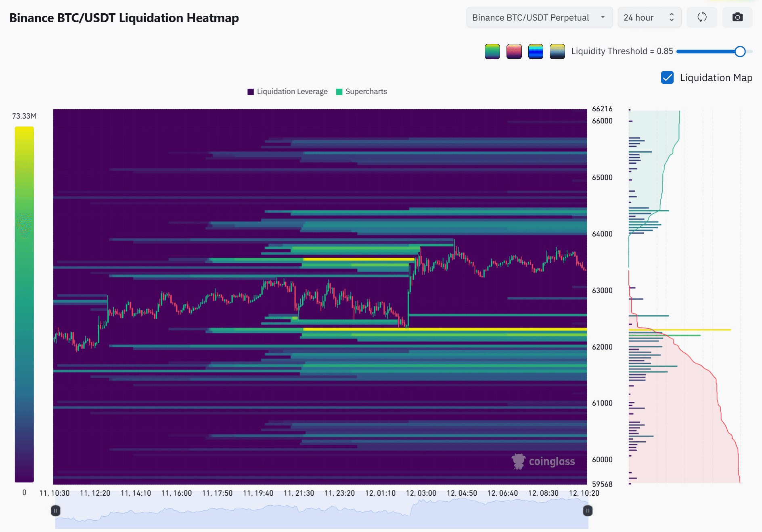Screen dimensions: 762x532
Task: Select the blue-cyan color scheme swatch
Action: [536, 52]
